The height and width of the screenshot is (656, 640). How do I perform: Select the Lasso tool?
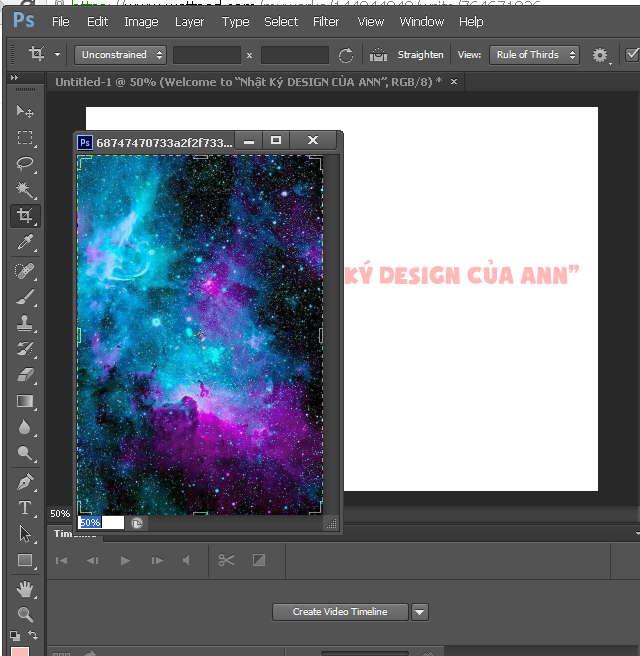coord(25,164)
